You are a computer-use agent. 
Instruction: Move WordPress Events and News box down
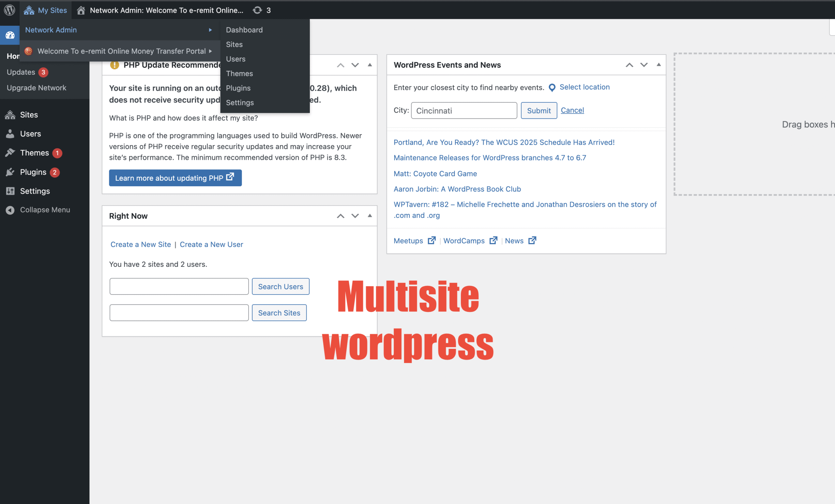coord(644,65)
